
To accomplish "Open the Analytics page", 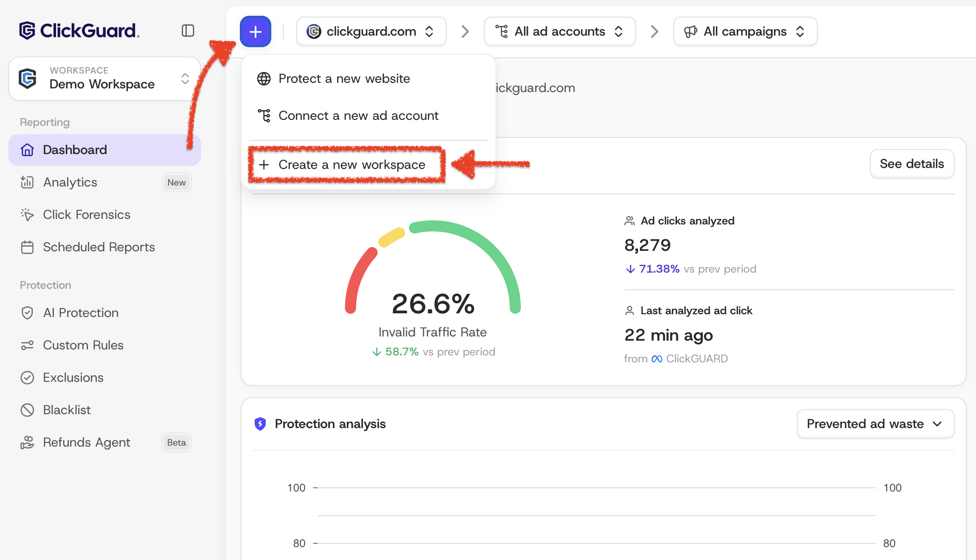I will (x=105, y=182).
